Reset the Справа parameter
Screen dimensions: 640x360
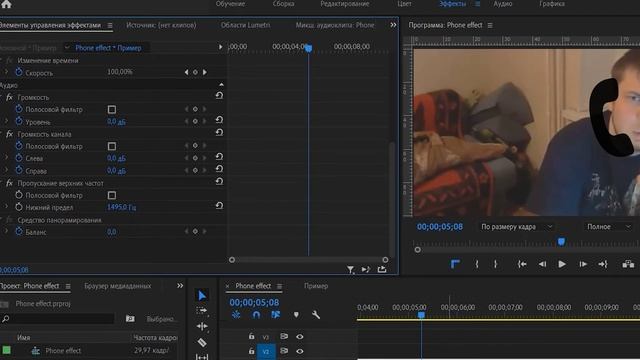coord(219,169)
